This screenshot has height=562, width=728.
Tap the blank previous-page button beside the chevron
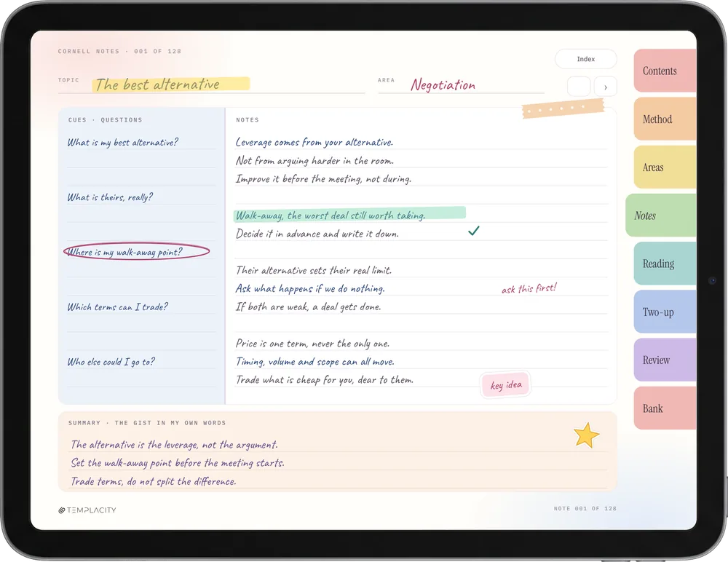579,87
